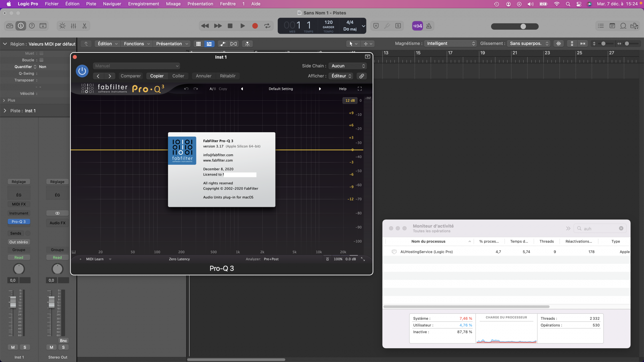Click the Activity Monitor search field
The image size is (644, 362).
coord(599,228)
